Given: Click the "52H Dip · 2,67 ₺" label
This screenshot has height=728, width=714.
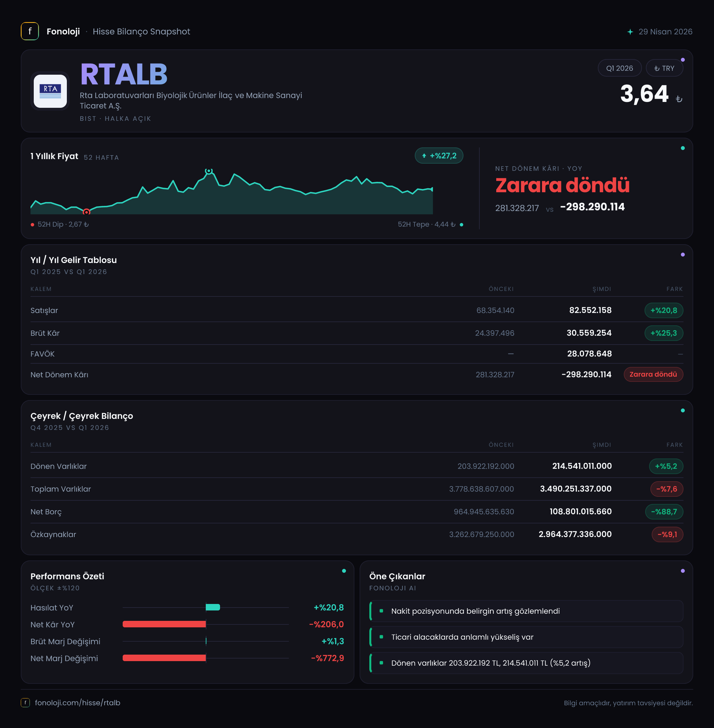Looking at the screenshot, I should pyautogui.click(x=63, y=224).
